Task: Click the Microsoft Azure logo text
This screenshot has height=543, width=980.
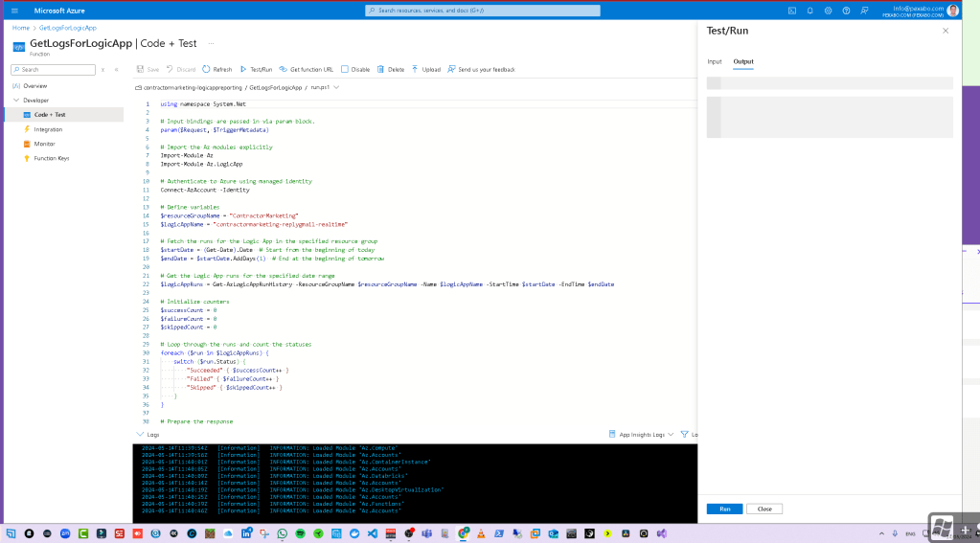Action: coord(59,11)
